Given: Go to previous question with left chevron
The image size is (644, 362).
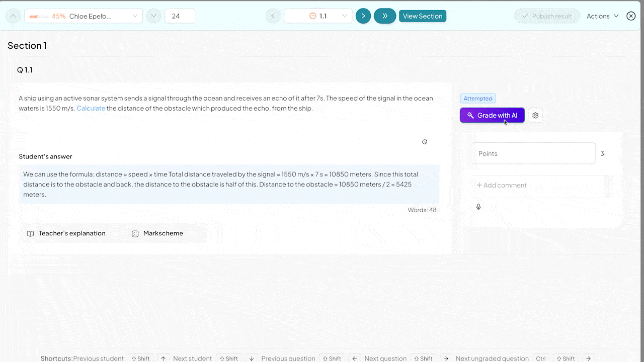Looking at the screenshot, I should [x=273, y=16].
